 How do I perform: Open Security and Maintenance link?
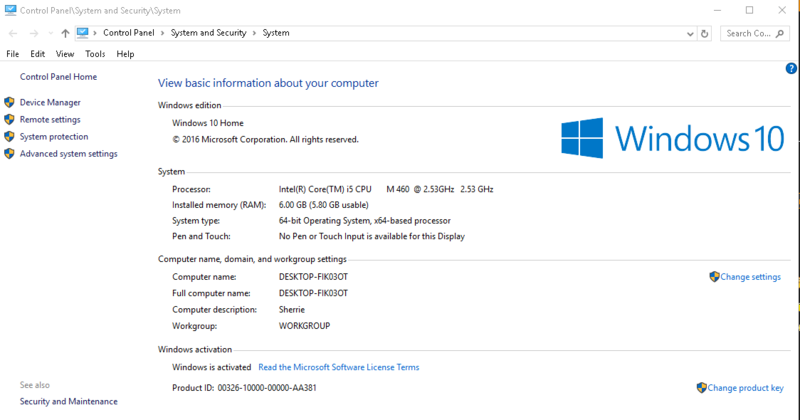pyautogui.click(x=68, y=402)
